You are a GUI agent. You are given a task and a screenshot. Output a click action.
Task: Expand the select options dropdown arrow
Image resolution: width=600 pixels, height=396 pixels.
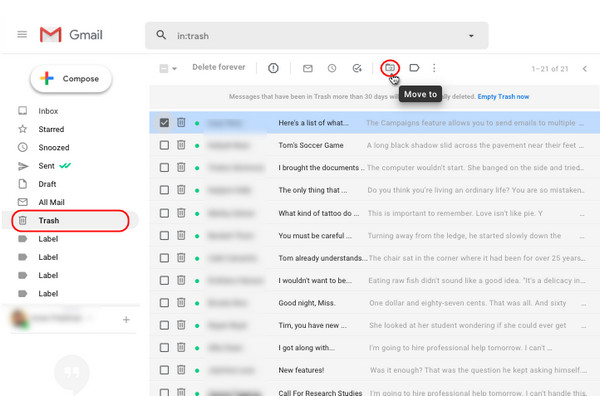point(174,69)
